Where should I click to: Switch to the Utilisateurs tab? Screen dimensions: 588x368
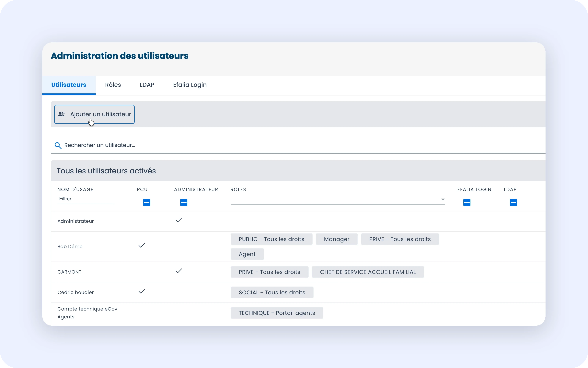[x=69, y=85]
